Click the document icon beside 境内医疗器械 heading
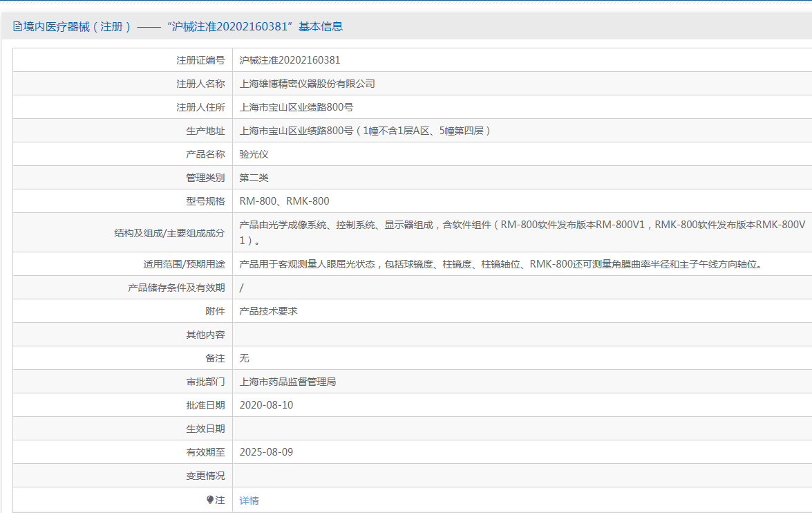Image resolution: width=812 pixels, height=513 pixels. pyautogui.click(x=17, y=26)
